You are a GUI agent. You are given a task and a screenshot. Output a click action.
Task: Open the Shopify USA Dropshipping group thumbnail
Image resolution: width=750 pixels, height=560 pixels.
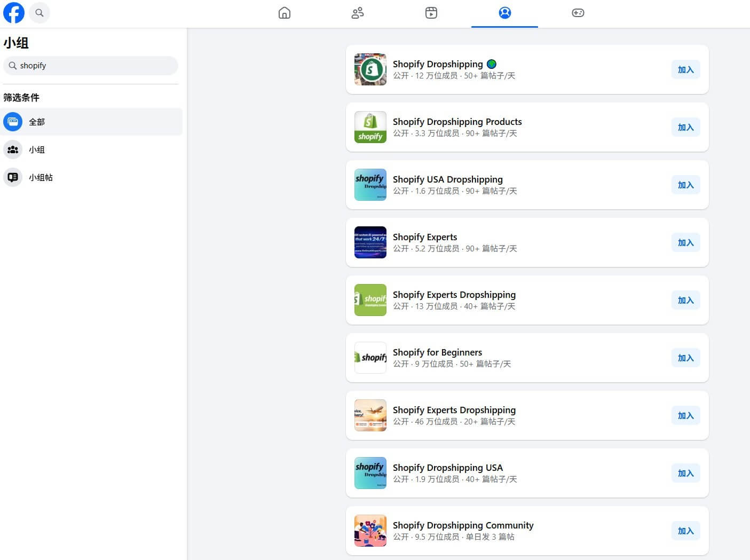coord(370,185)
